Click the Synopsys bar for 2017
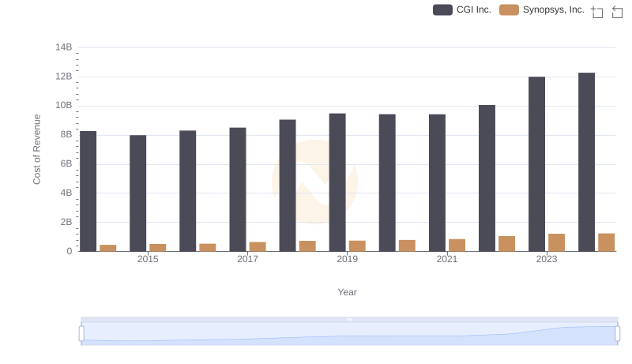Image resolution: width=632 pixels, height=364 pixels. tap(258, 247)
